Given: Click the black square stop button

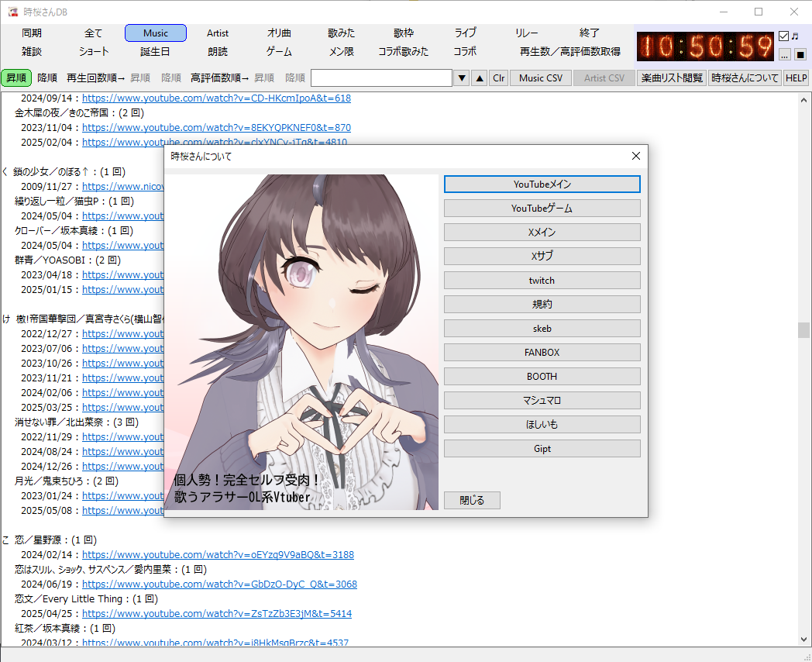Looking at the screenshot, I should tap(800, 54).
